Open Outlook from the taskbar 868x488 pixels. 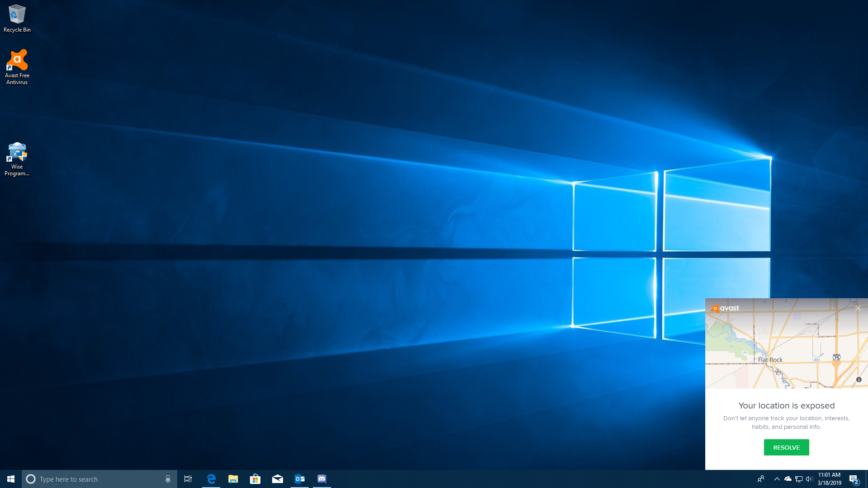[299, 479]
